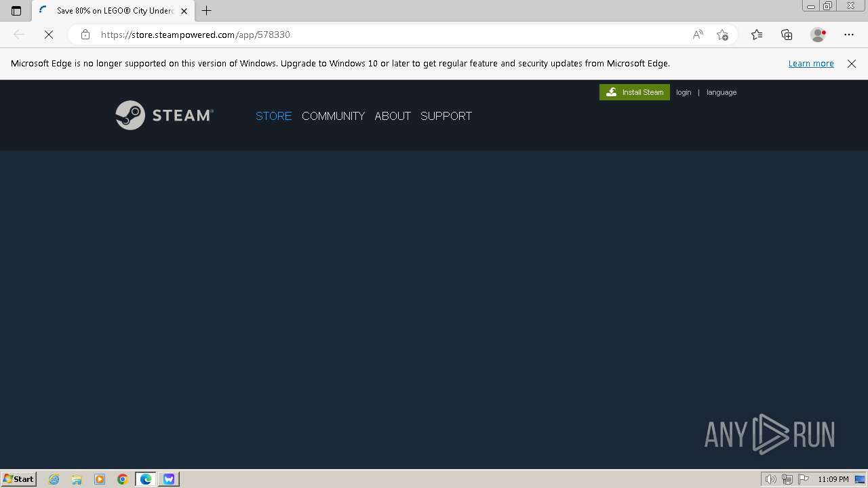The image size is (868, 488).
Task: Open the Collections panel
Action: coord(787,35)
